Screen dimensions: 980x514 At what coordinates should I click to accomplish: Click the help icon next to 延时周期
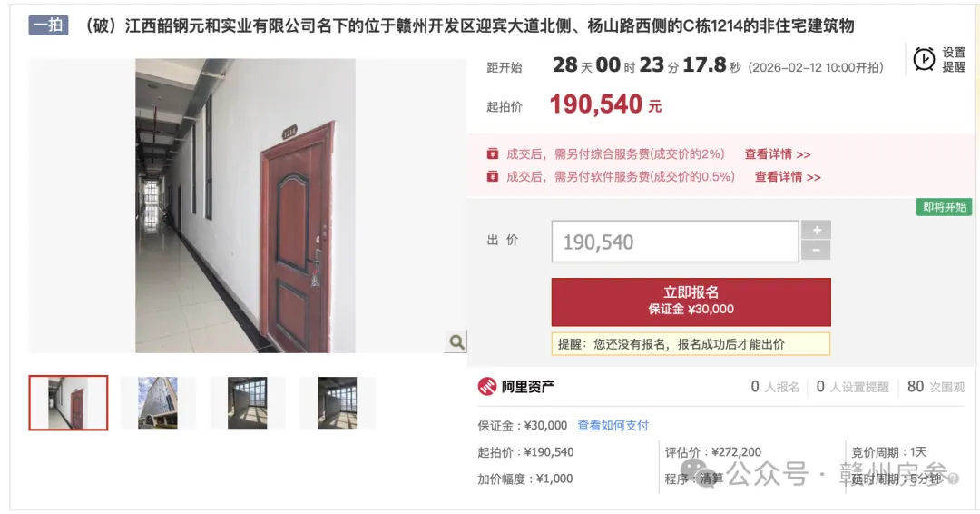953,479
